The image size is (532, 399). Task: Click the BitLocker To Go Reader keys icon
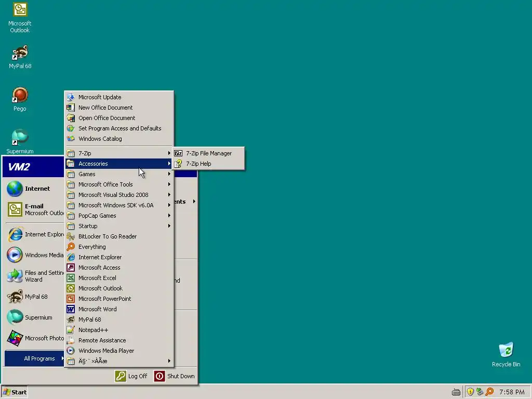71,236
